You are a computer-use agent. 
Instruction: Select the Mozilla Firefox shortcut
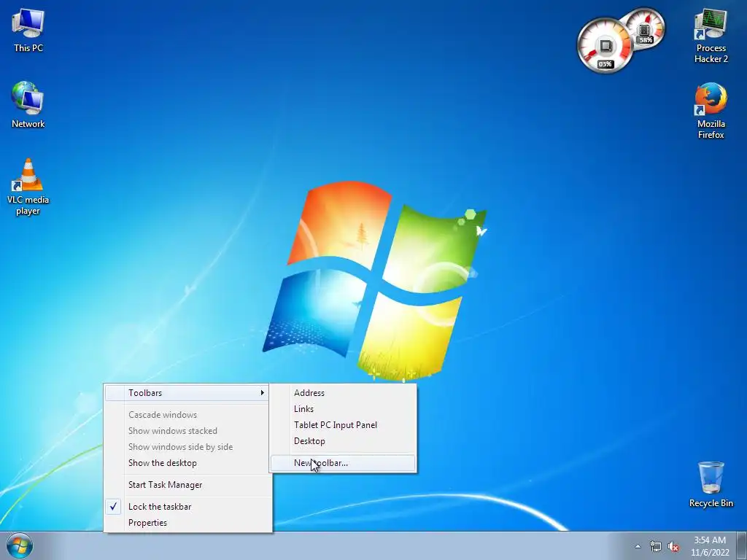(711, 111)
